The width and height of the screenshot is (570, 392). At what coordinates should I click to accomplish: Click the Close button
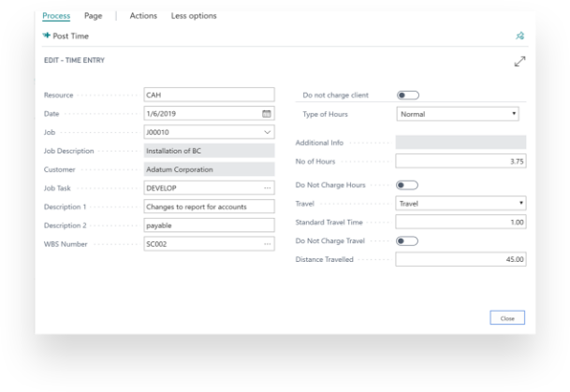point(507,317)
